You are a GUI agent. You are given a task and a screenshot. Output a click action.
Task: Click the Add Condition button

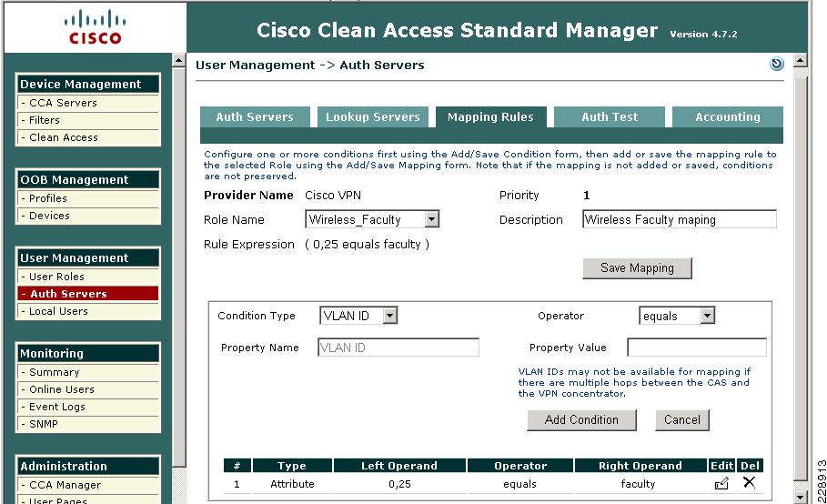(581, 419)
